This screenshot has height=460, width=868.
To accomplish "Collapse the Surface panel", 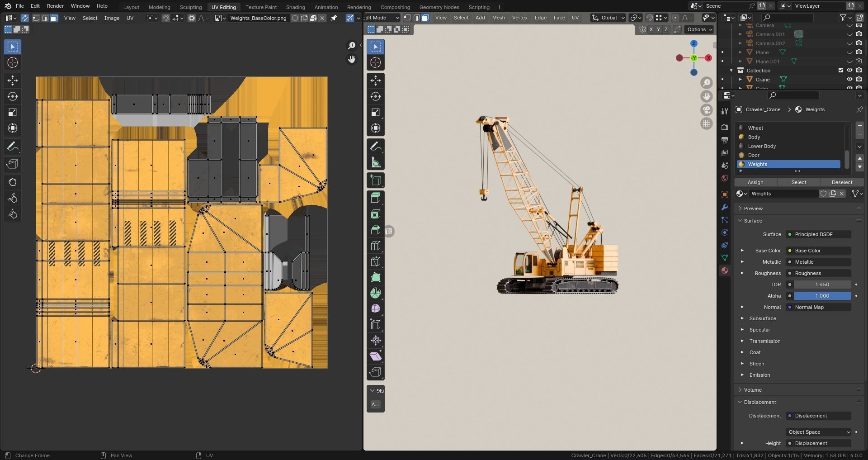I will pyautogui.click(x=753, y=221).
